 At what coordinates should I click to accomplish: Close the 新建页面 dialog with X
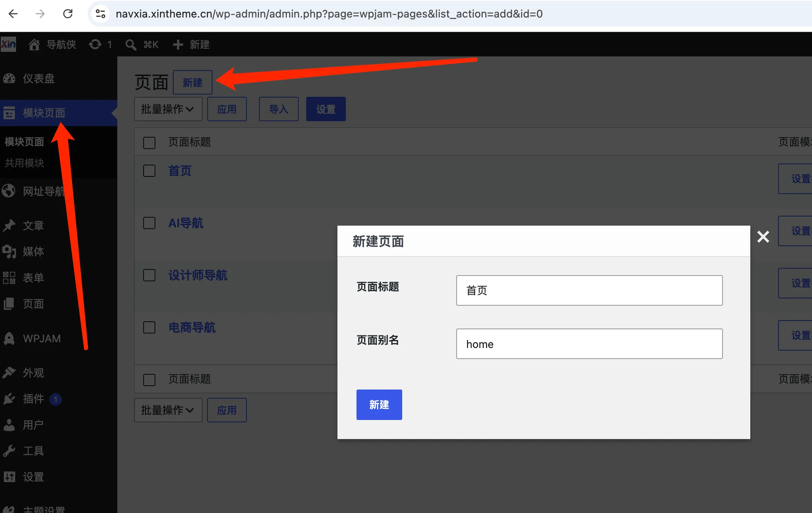763,237
